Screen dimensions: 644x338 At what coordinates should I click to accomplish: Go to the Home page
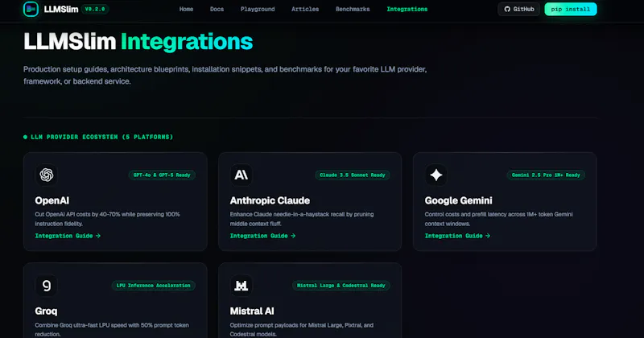(186, 9)
